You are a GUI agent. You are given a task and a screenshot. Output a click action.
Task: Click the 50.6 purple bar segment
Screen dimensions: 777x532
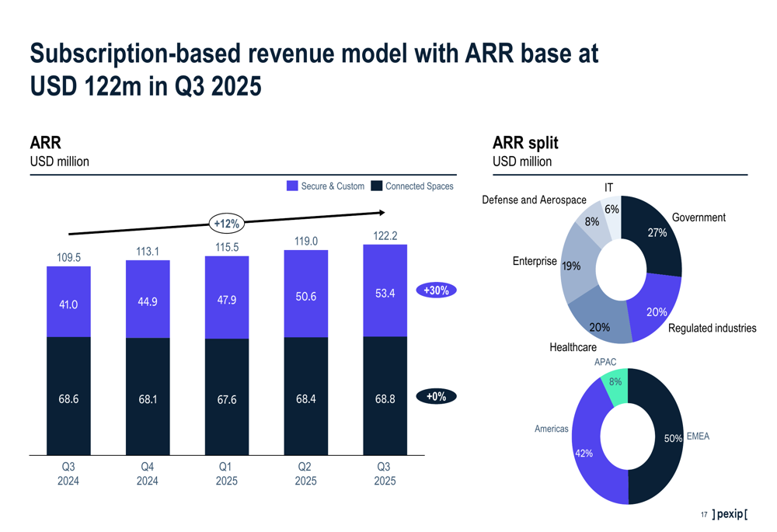click(305, 294)
